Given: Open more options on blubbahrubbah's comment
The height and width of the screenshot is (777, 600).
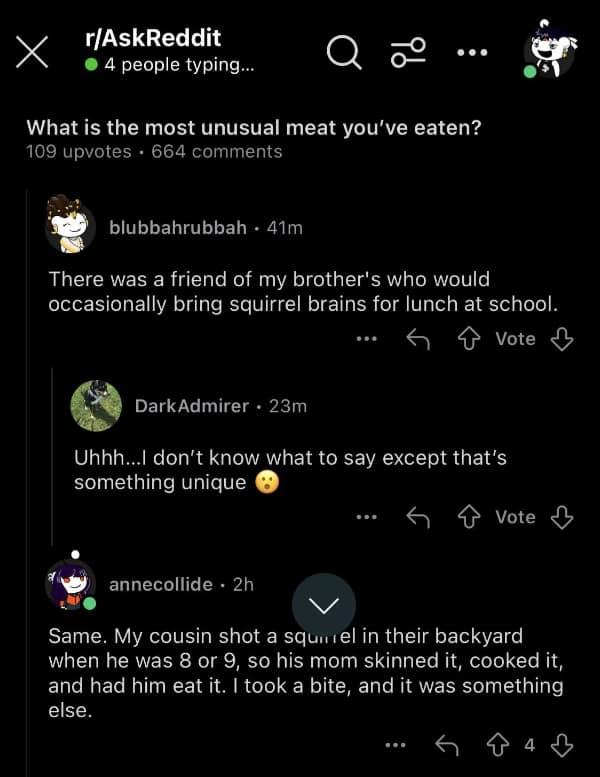Looking at the screenshot, I should [x=367, y=339].
